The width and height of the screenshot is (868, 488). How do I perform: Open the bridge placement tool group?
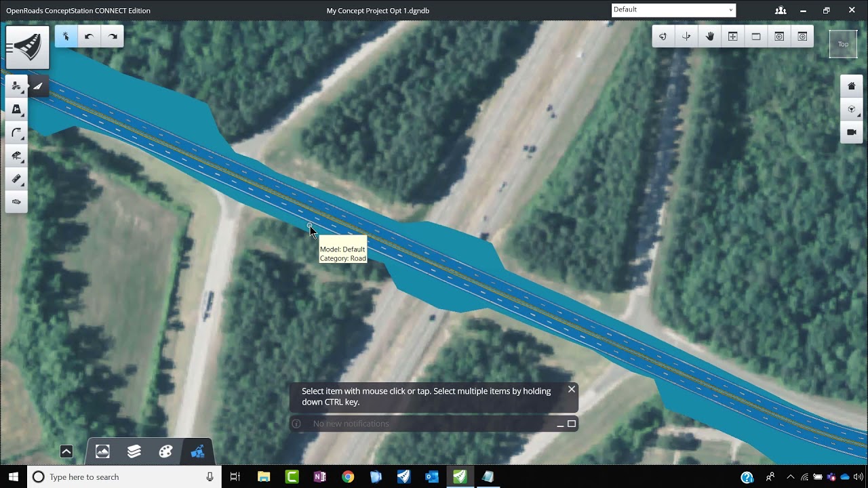click(x=16, y=109)
